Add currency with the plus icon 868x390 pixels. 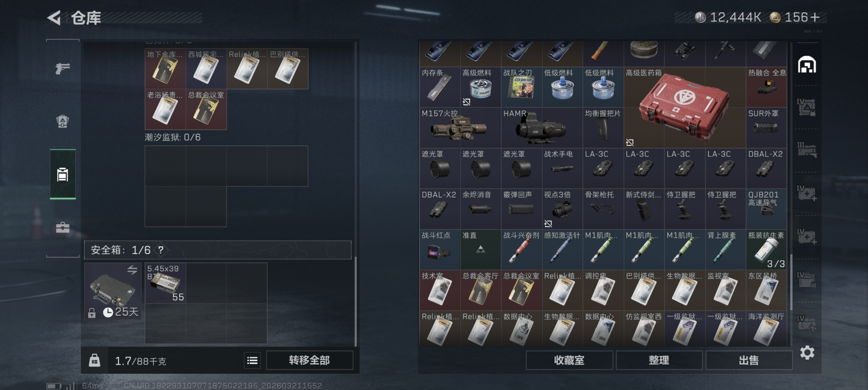(815, 17)
